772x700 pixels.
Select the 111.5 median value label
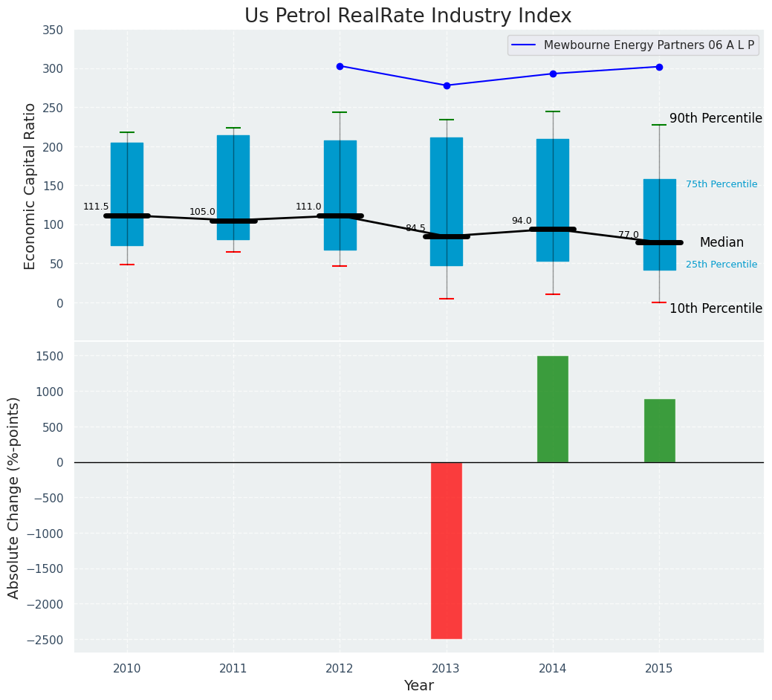(x=96, y=207)
